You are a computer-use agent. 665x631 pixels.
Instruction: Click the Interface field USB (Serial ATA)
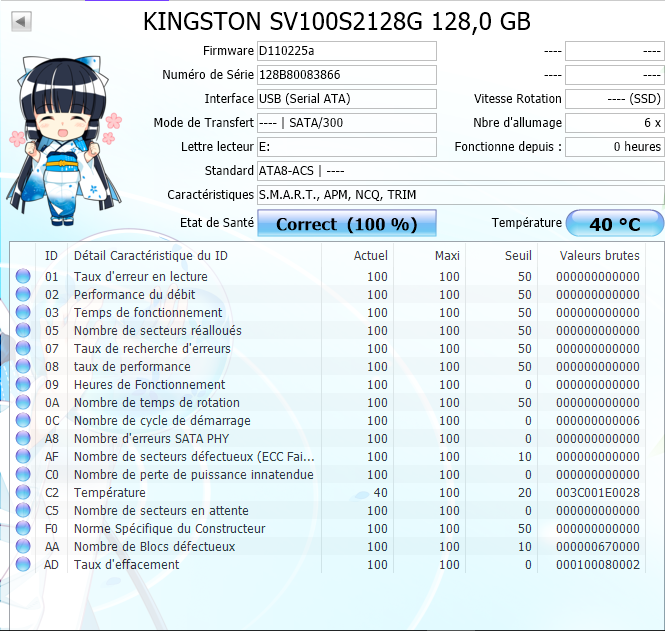pos(346,99)
